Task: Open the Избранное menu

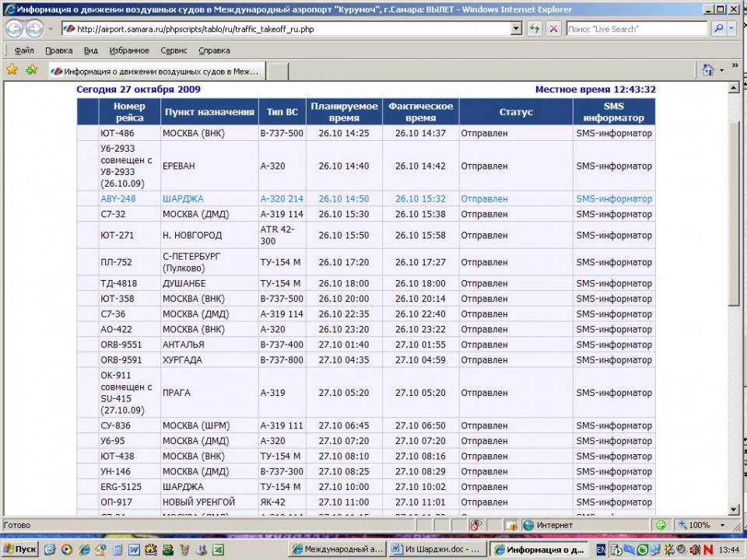Action: 129,51
